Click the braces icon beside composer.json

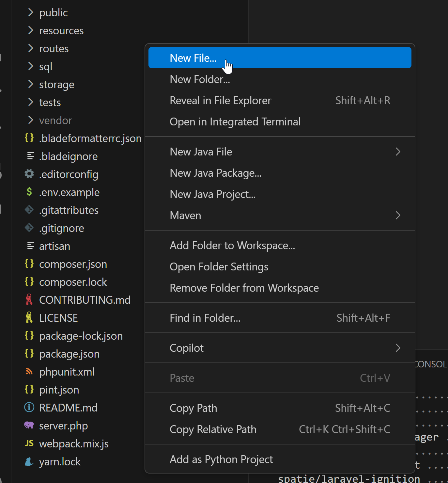(29, 264)
